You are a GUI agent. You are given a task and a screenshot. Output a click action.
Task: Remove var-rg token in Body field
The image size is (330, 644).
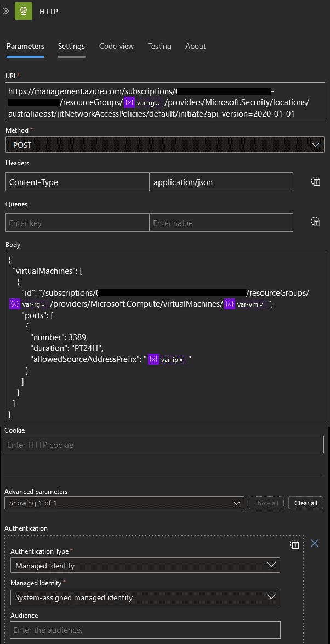pyautogui.click(x=43, y=304)
